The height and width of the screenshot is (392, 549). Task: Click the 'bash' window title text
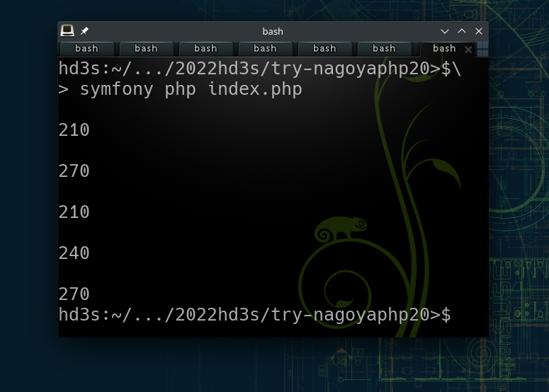click(273, 31)
